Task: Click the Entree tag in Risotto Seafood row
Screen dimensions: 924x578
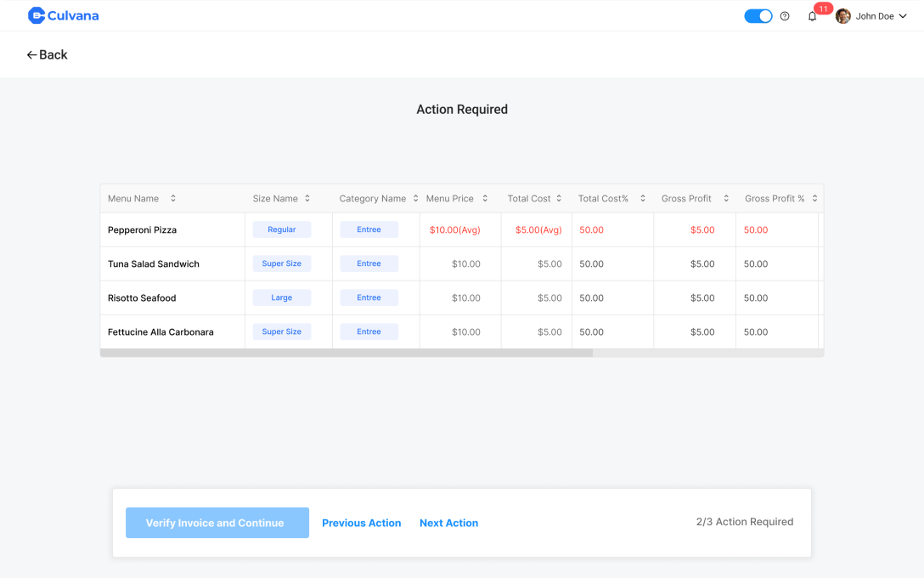Action: 369,297
